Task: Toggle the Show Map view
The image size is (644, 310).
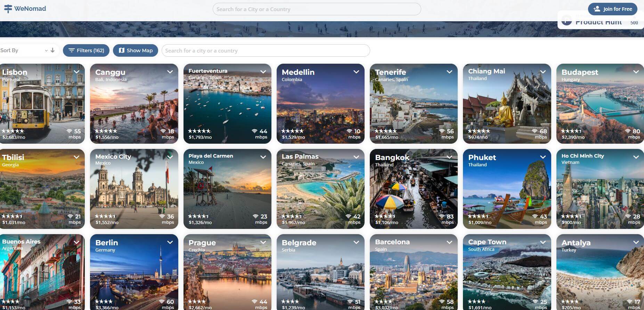Action: point(135,50)
